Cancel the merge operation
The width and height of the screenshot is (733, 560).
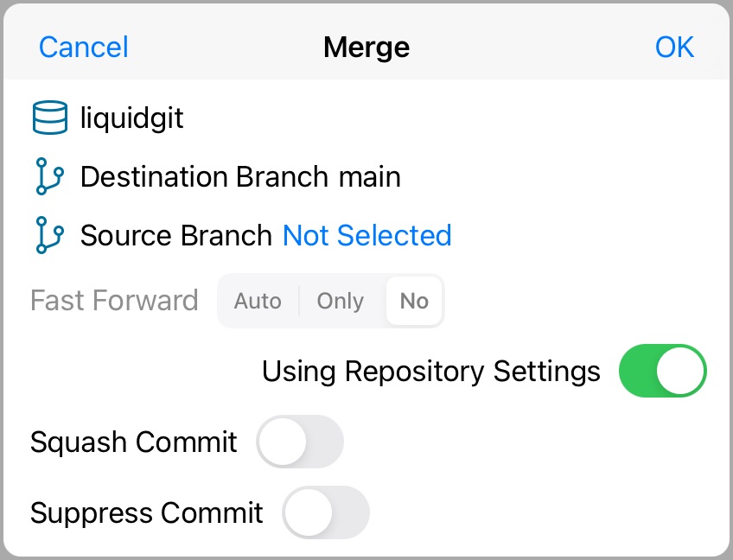[x=83, y=48]
